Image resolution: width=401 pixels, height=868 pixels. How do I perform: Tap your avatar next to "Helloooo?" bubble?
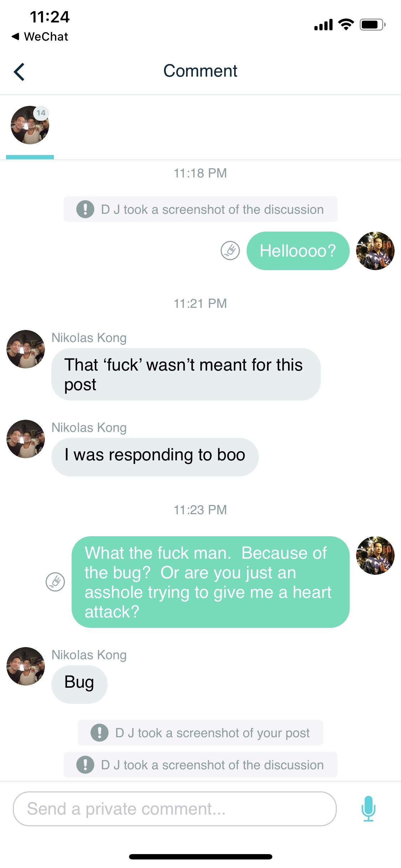click(375, 251)
